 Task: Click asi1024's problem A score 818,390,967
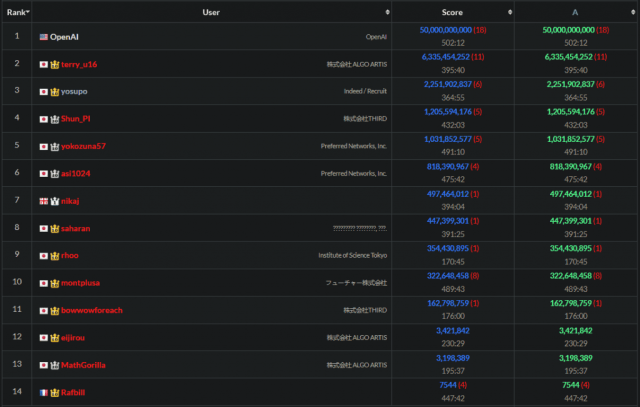click(x=571, y=167)
